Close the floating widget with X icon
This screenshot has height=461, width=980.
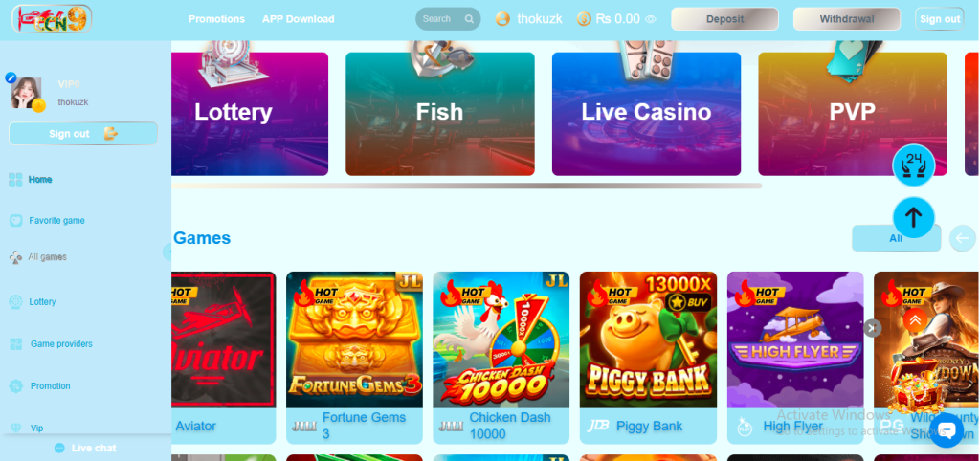tap(872, 327)
